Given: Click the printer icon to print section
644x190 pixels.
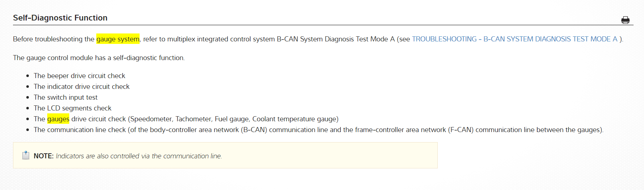Looking at the screenshot, I should pos(625,20).
